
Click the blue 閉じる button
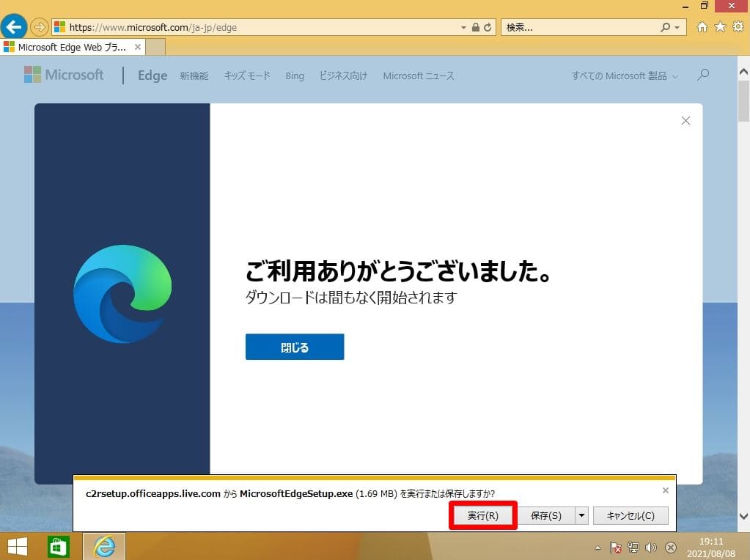(x=295, y=347)
